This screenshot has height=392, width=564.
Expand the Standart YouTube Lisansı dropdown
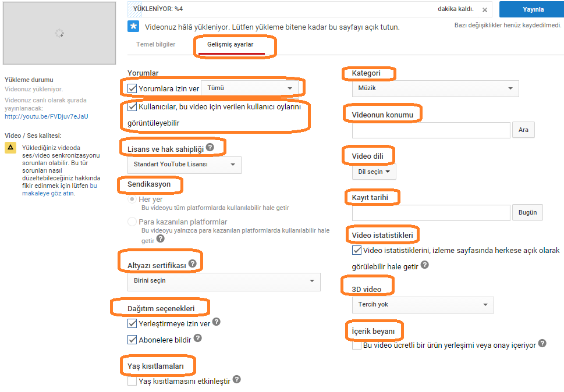(185, 165)
